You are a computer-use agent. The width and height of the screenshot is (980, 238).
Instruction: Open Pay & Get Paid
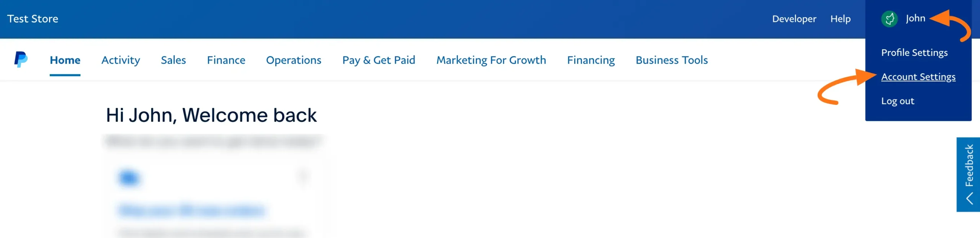379,60
